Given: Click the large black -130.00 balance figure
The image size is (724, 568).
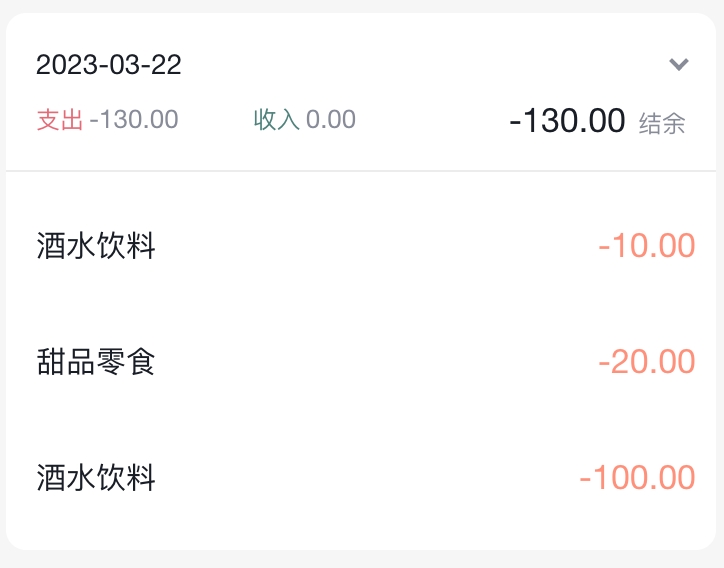Looking at the screenshot, I should pyautogui.click(x=567, y=121).
